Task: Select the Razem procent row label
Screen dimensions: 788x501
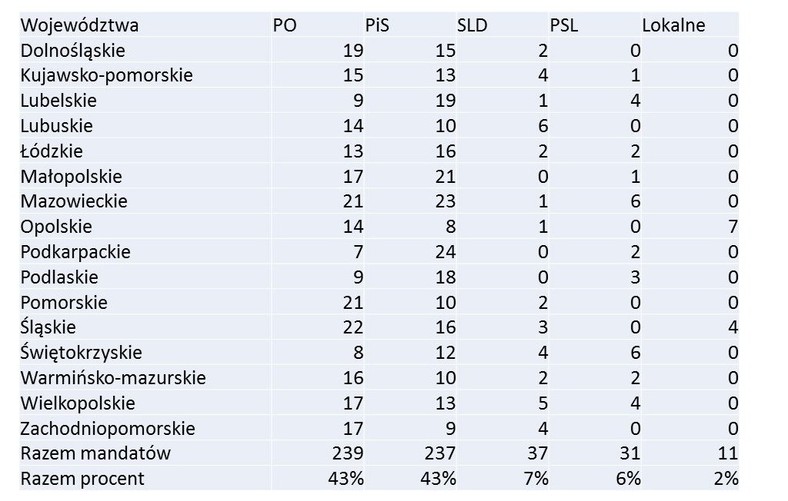Action: tap(82, 478)
